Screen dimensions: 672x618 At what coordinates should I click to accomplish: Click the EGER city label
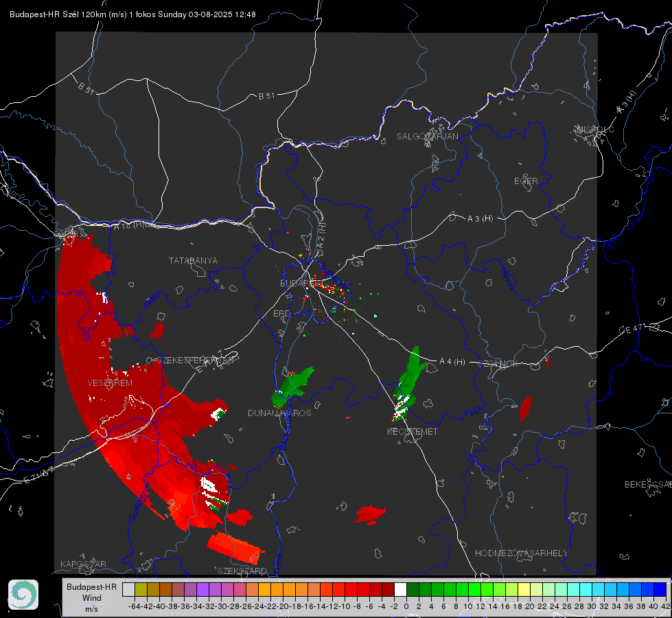tap(526, 181)
